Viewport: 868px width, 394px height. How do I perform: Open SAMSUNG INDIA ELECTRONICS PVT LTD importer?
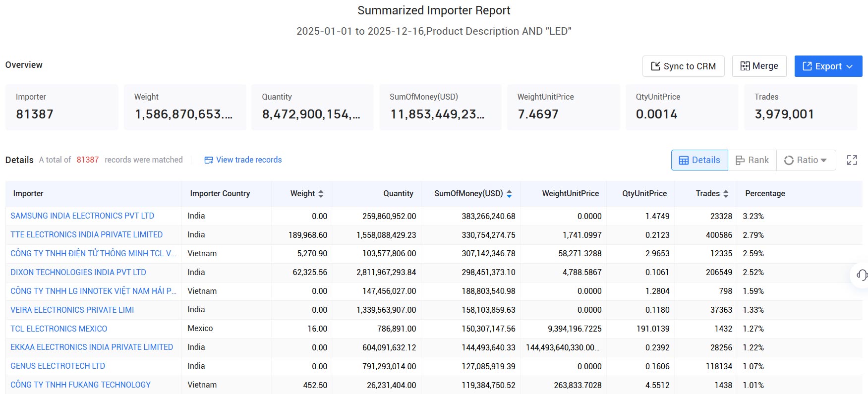[x=82, y=216]
